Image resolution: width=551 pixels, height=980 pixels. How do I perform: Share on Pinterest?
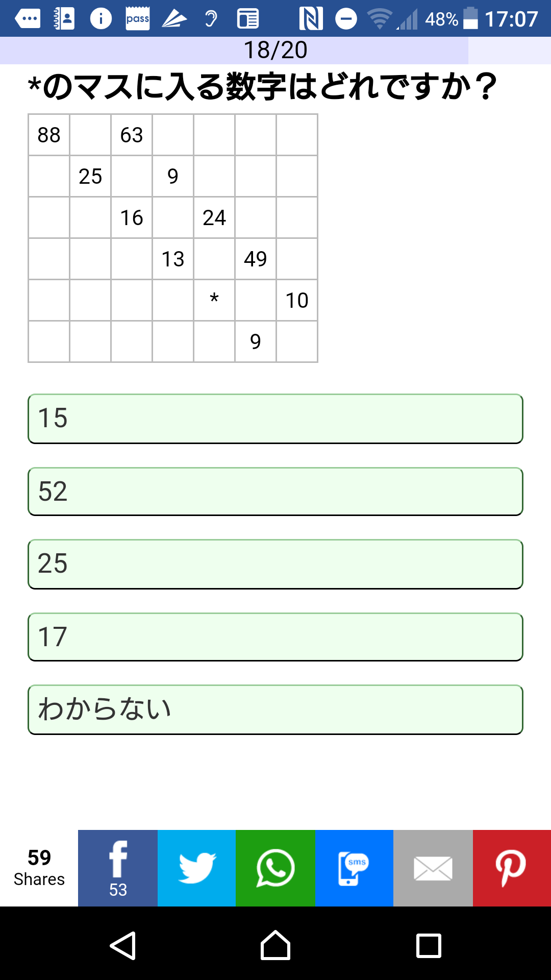click(512, 868)
